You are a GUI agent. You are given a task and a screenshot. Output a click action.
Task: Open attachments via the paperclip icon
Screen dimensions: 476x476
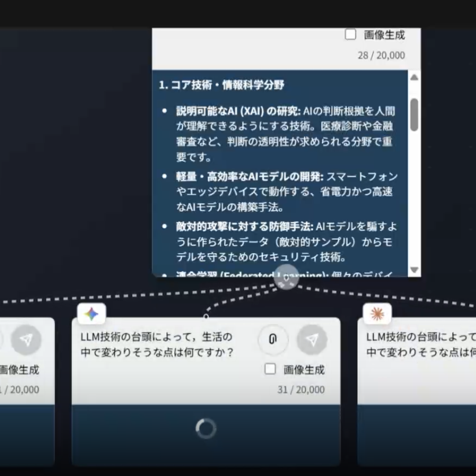point(273,341)
